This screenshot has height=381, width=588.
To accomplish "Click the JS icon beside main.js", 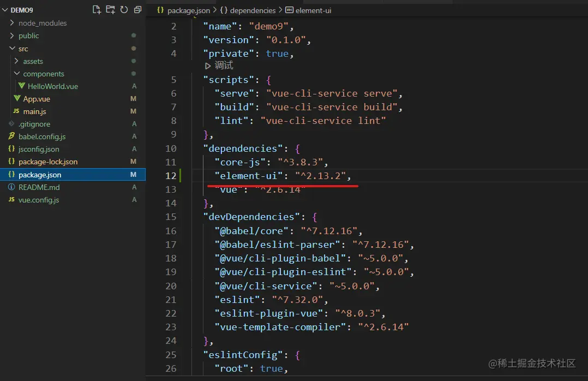I will [x=16, y=111].
